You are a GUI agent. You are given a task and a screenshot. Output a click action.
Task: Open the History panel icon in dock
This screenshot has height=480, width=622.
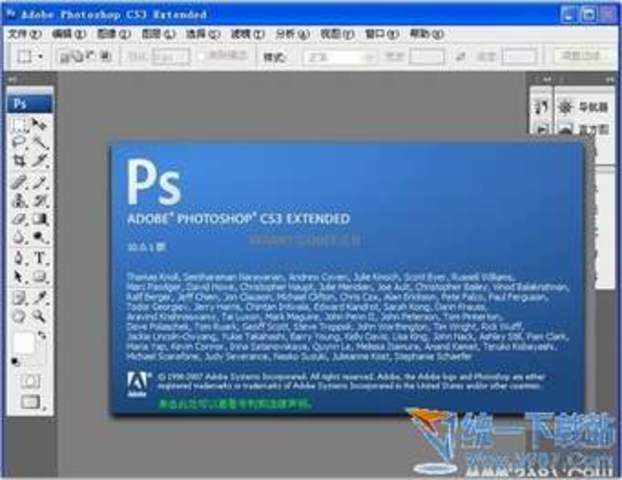[x=542, y=107]
